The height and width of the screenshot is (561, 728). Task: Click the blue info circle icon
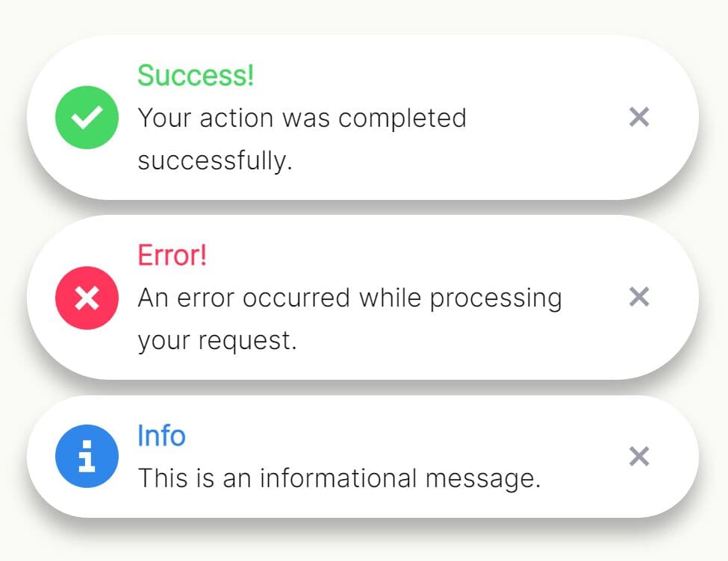pyautogui.click(x=87, y=457)
